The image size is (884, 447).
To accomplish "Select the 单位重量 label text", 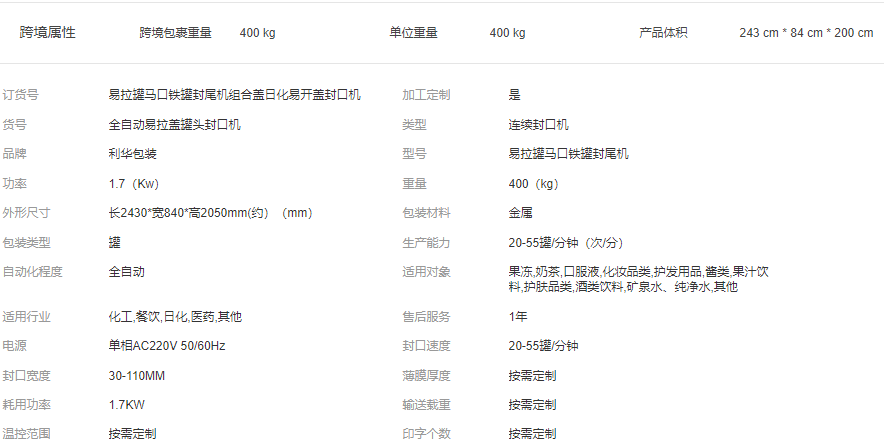I will pos(413,33).
